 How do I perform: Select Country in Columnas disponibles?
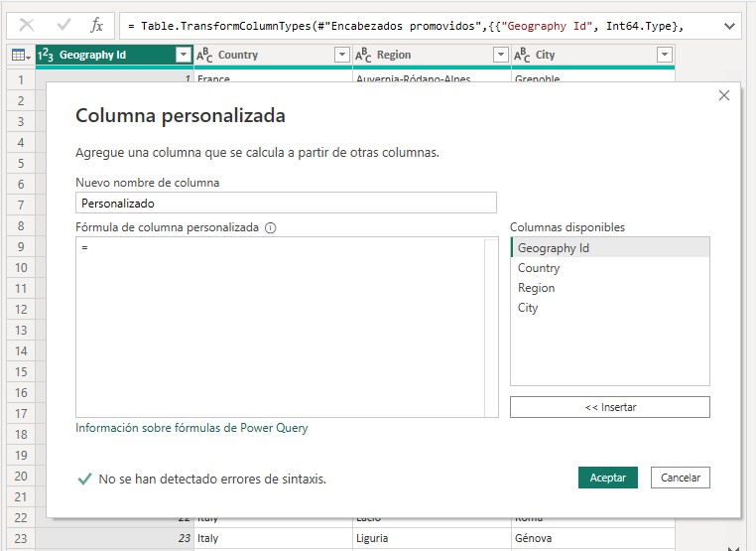tap(610, 268)
